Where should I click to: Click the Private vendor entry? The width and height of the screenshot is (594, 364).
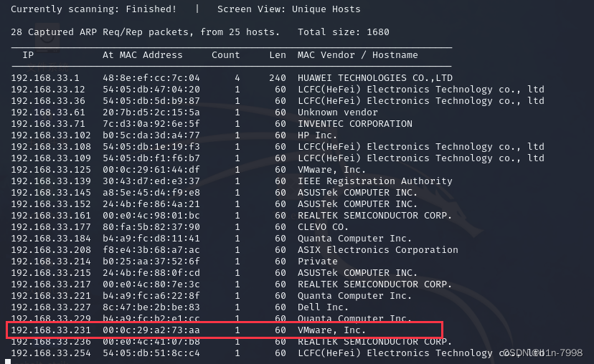tap(318, 261)
